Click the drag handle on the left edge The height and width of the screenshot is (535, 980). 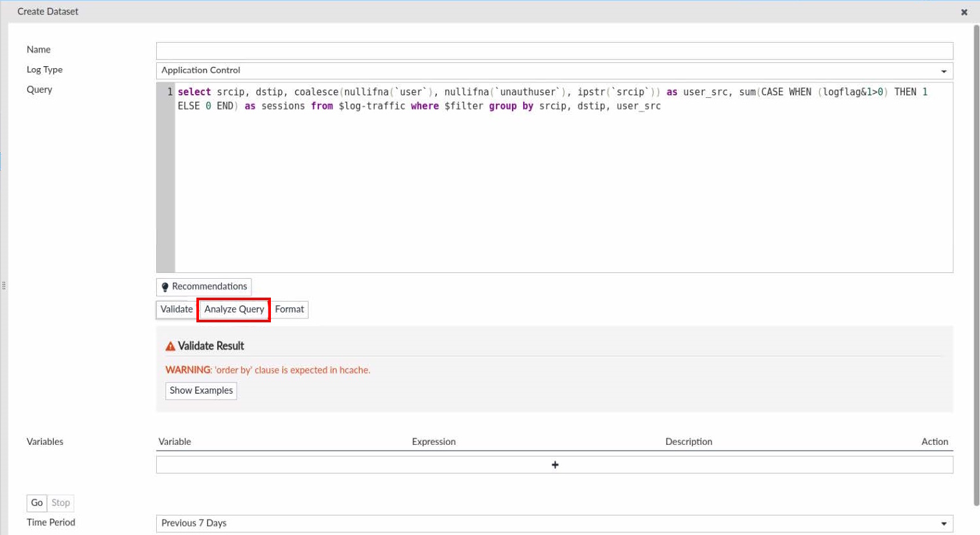(x=3, y=284)
